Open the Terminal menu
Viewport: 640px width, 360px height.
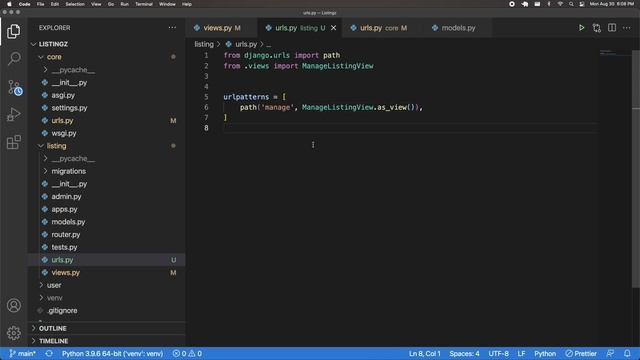(144, 4)
